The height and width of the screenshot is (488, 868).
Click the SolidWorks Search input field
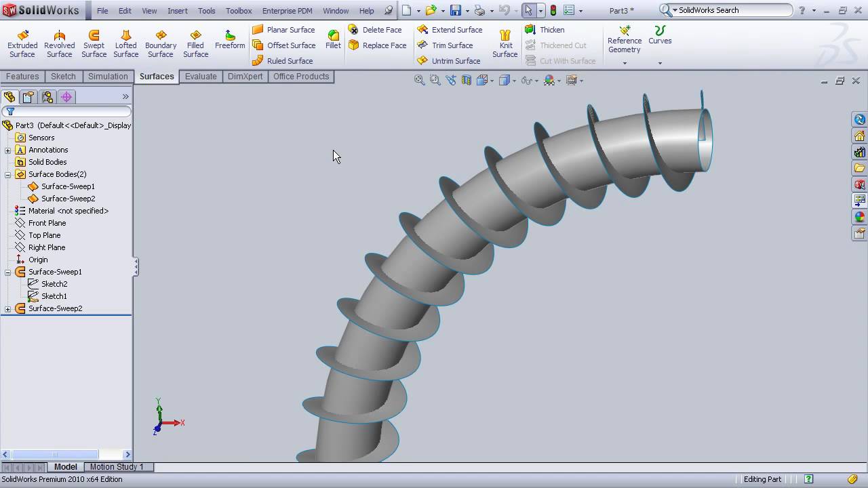[x=732, y=10]
